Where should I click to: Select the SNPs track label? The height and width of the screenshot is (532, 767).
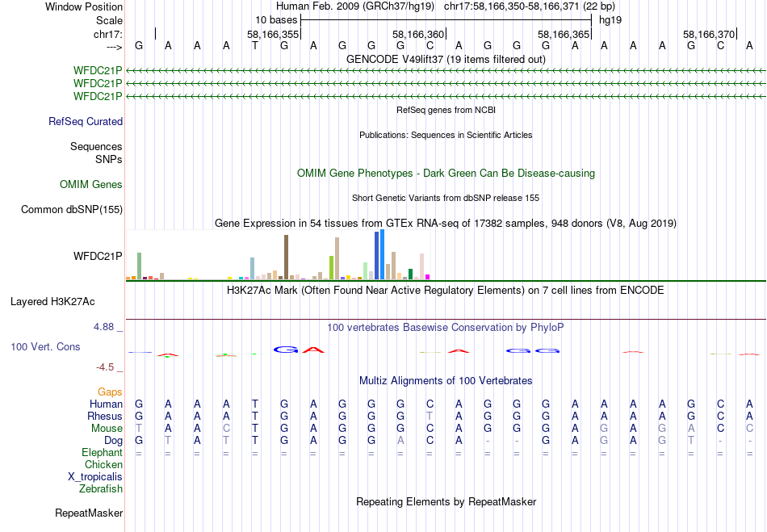(x=109, y=159)
